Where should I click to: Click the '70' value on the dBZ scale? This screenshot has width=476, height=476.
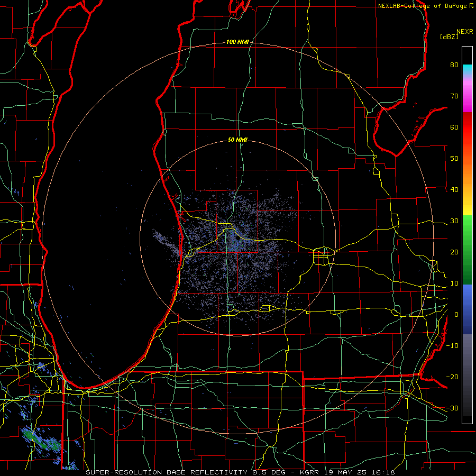coord(454,96)
